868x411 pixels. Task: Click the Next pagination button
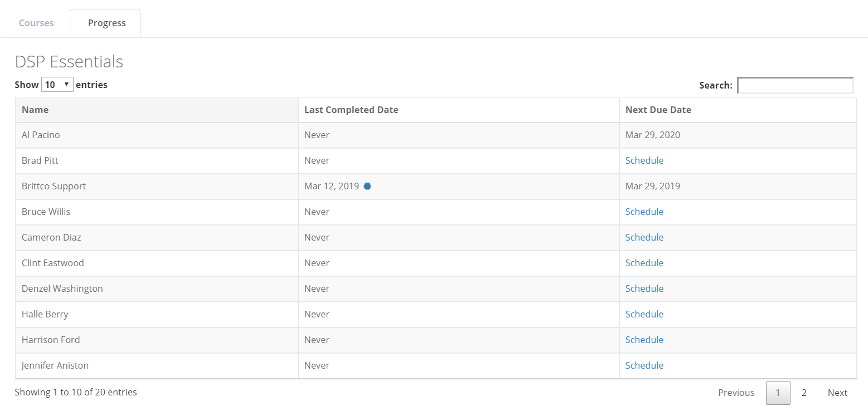837,393
